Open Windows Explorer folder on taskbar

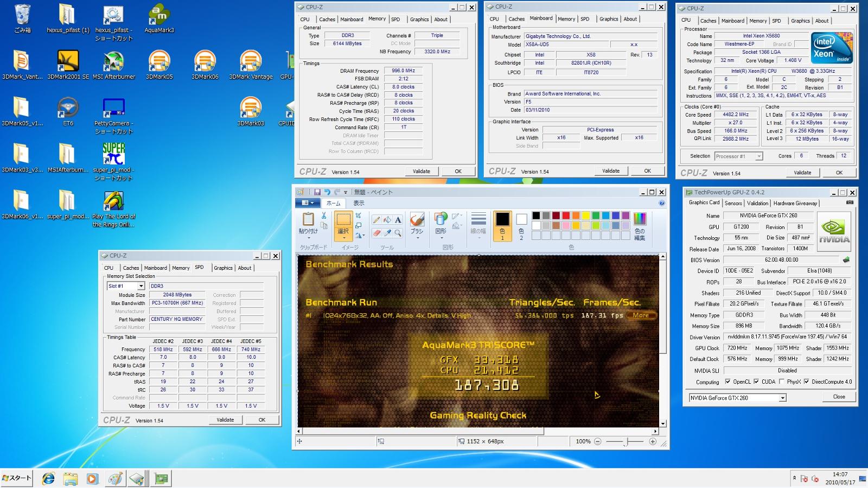click(70, 478)
